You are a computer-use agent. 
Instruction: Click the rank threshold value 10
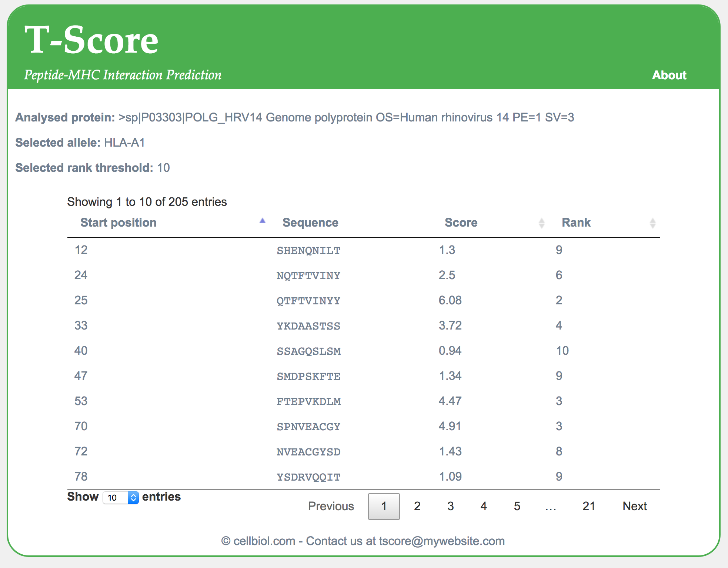tap(163, 168)
